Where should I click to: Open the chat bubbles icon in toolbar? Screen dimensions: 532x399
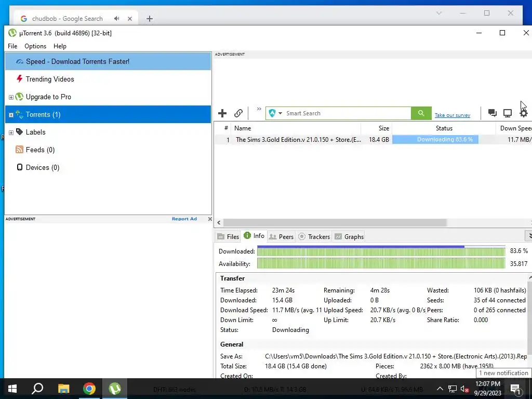[x=493, y=113]
